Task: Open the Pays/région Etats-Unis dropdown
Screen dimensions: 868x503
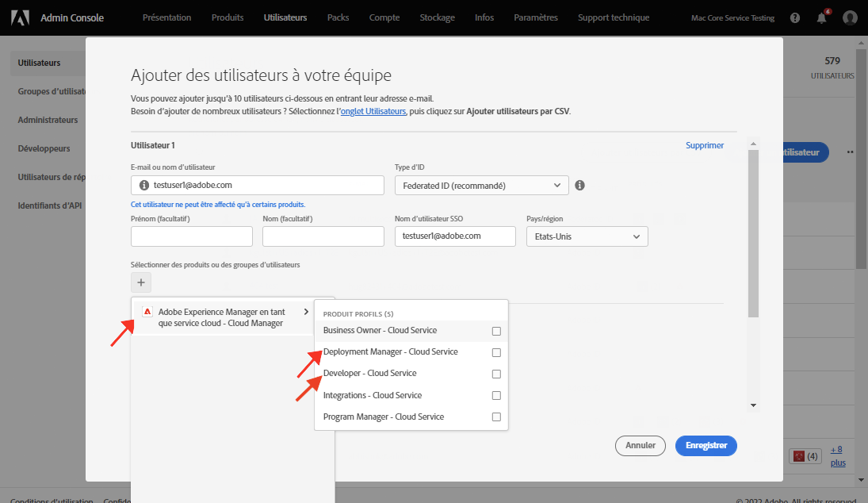Action: [x=587, y=236]
